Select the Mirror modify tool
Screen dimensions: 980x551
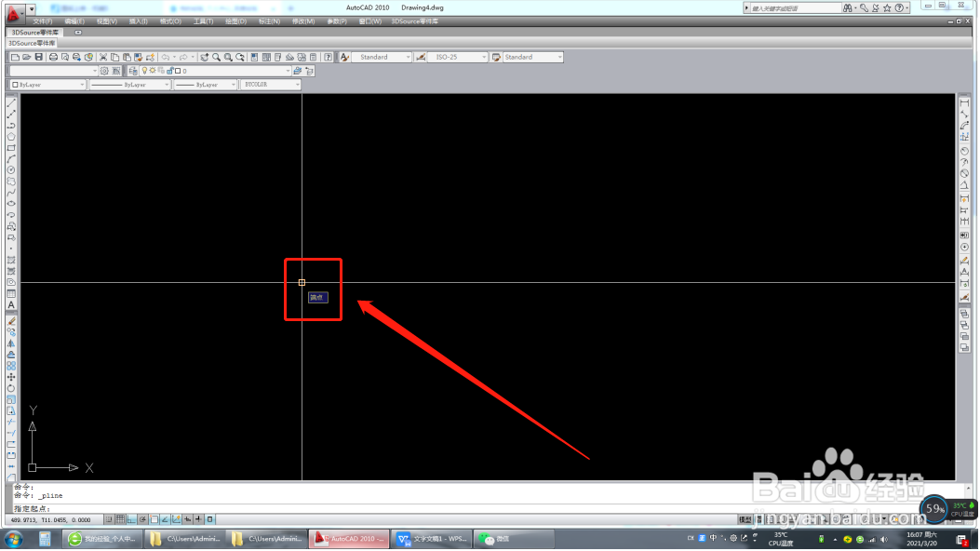tap(11, 343)
